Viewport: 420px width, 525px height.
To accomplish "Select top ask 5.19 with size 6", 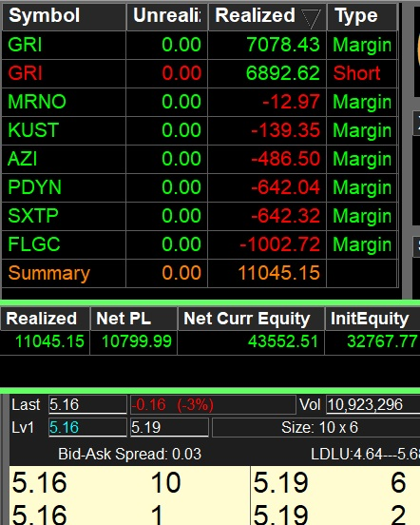I will click(335, 482).
